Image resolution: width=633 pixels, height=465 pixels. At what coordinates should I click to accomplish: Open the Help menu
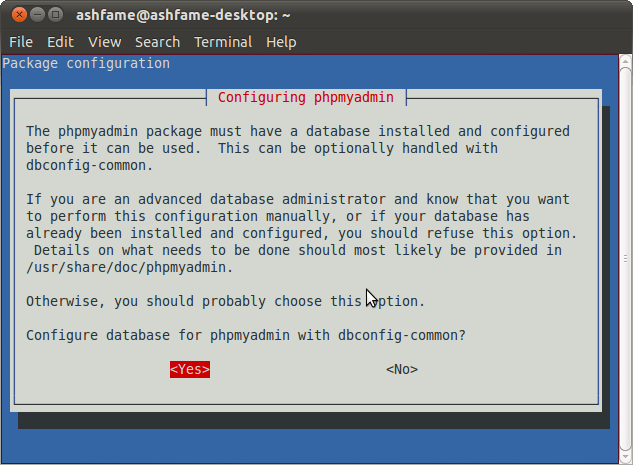click(x=281, y=42)
